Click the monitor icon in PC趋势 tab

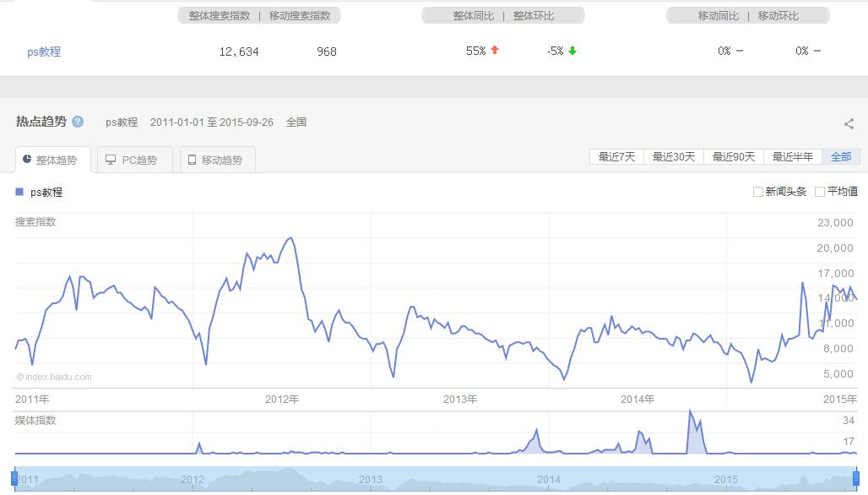[111, 160]
